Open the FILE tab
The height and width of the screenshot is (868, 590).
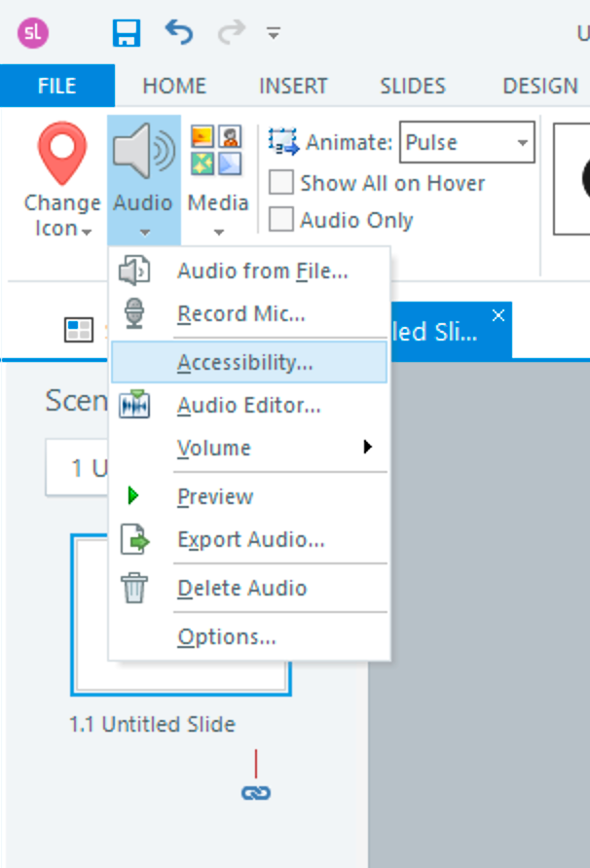pos(56,86)
